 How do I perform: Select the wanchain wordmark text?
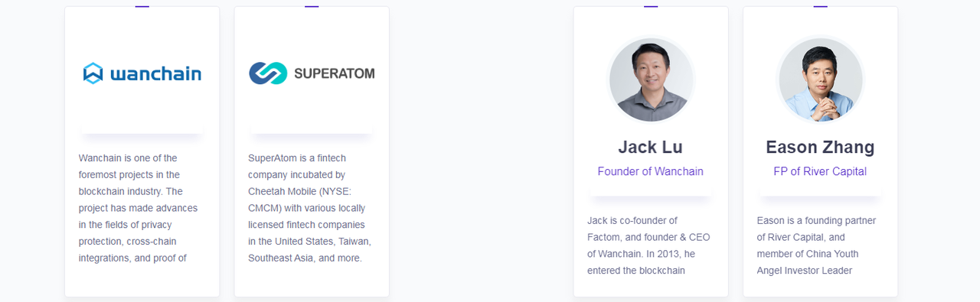pyautogui.click(x=156, y=74)
